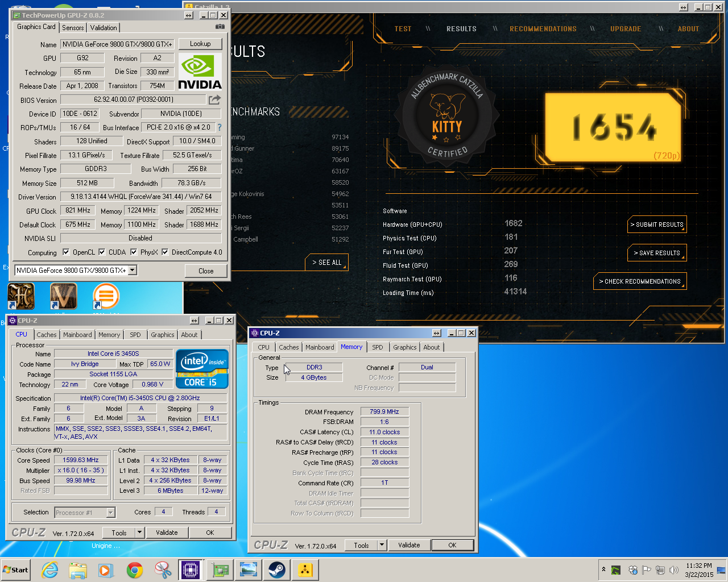
Task: Click Lookup button in GPU-Z
Action: click(x=200, y=44)
